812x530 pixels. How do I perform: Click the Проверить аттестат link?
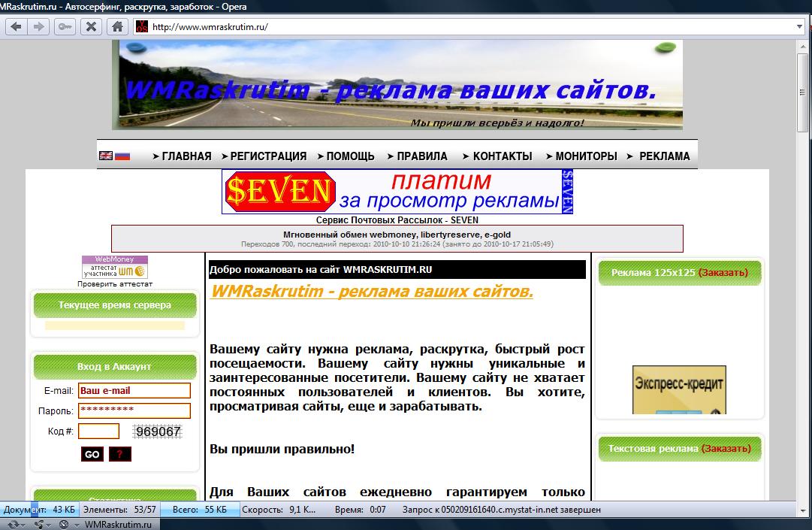[x=115, y=284]
